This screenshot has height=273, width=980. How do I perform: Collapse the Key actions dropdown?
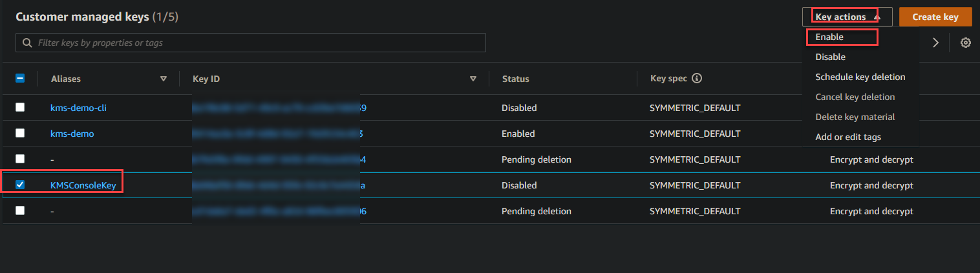pos(847,17)
